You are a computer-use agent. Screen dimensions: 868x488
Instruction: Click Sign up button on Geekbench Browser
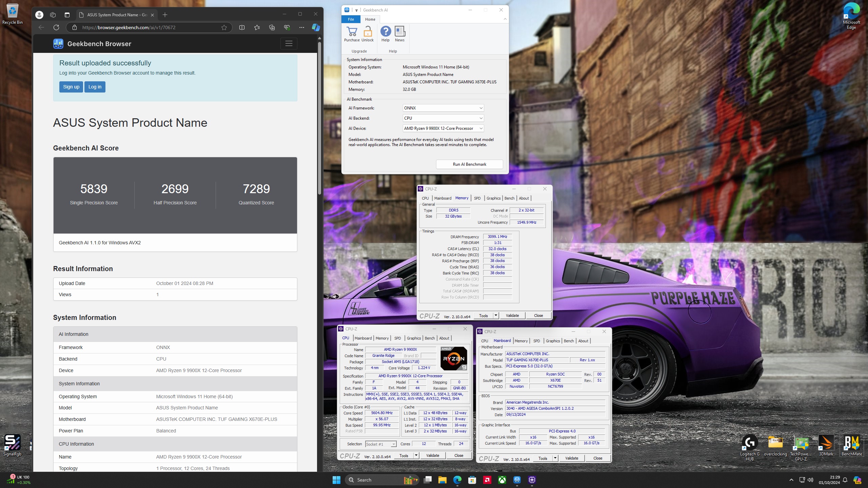[x=71, y=87]
